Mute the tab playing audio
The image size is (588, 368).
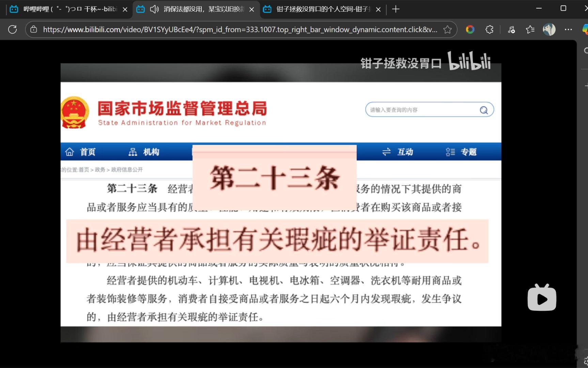tap(154, 9)
